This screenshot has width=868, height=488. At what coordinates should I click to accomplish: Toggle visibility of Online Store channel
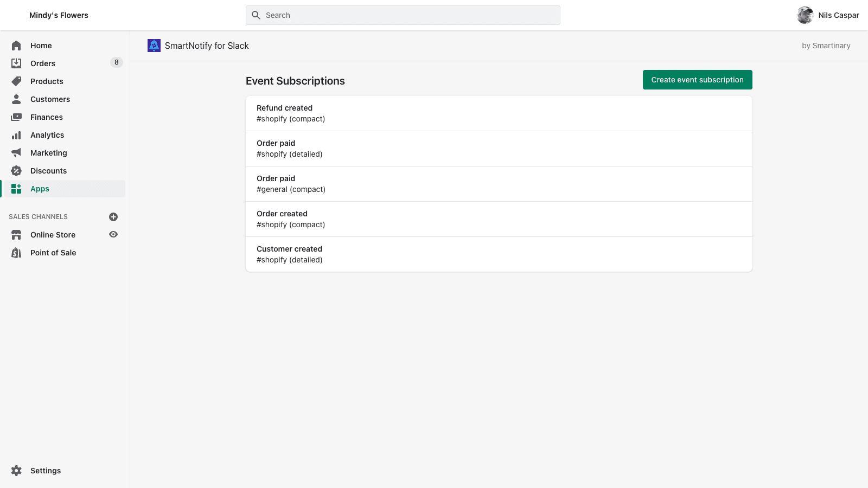click(113, 234)
